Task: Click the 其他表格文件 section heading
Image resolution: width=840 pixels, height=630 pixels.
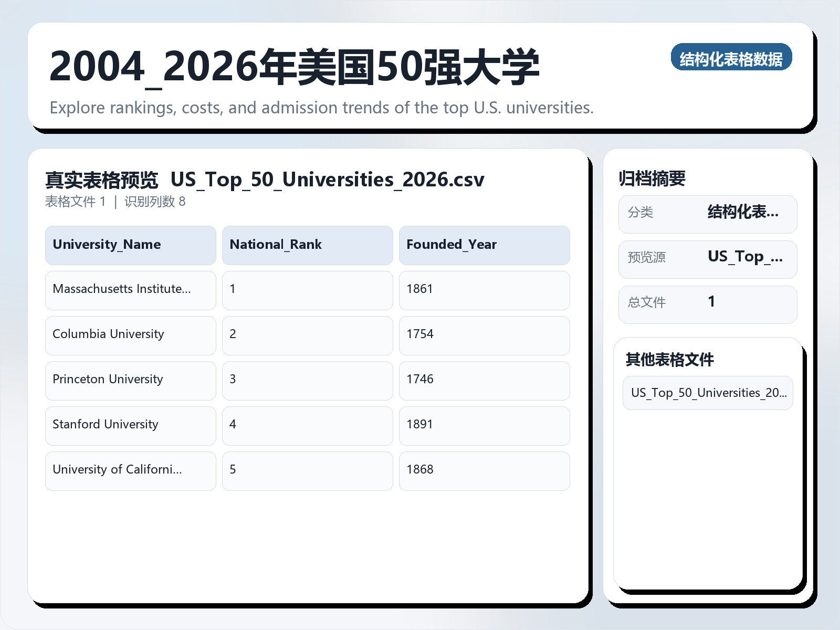Action: pos(670,360)
